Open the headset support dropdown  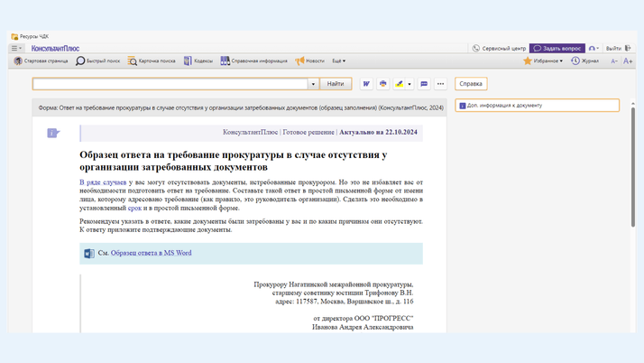593,49
